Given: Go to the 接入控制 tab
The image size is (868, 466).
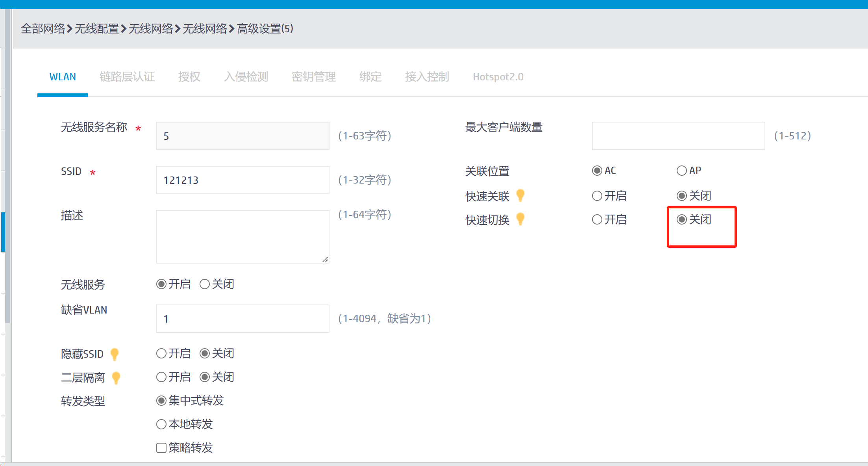Looking at the screenshot, I should 427,77.
